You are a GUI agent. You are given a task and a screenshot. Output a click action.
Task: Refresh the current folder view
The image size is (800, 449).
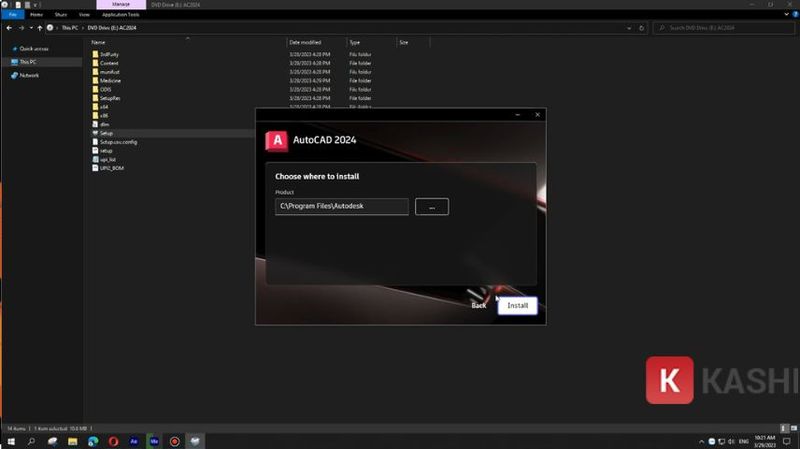643,28
